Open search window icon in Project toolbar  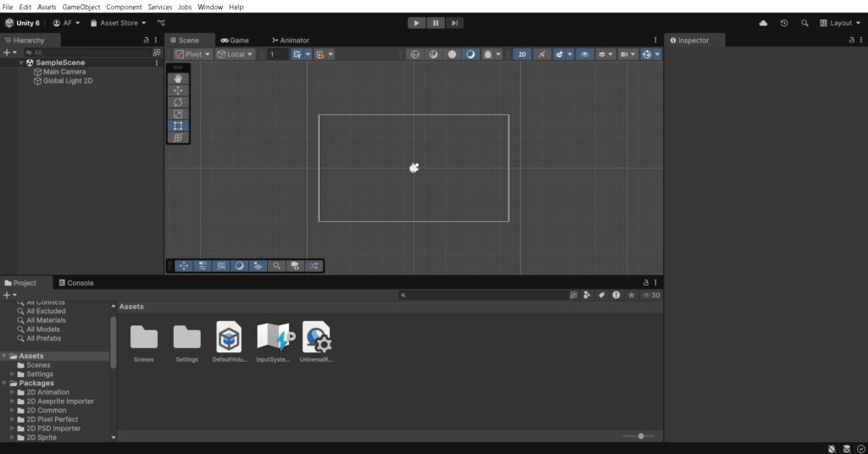[573, 296]
